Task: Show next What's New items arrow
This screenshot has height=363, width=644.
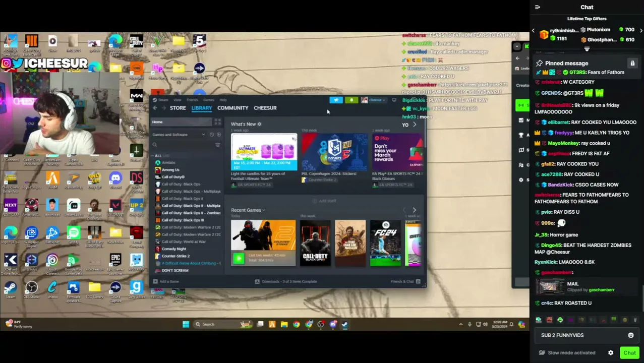Action: [415, 125]
